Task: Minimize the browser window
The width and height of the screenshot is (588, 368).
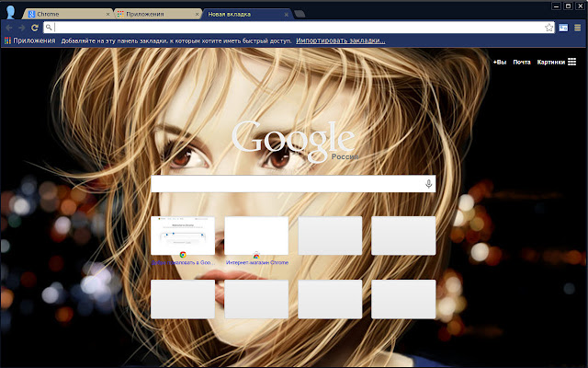Action: pyautogui.click(x=557, y=6)
